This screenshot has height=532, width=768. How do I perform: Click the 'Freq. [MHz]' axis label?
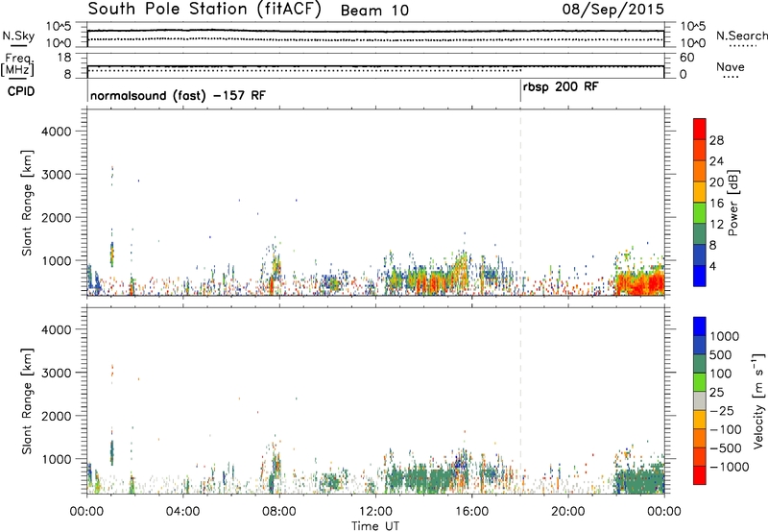[x=17, y=64]
